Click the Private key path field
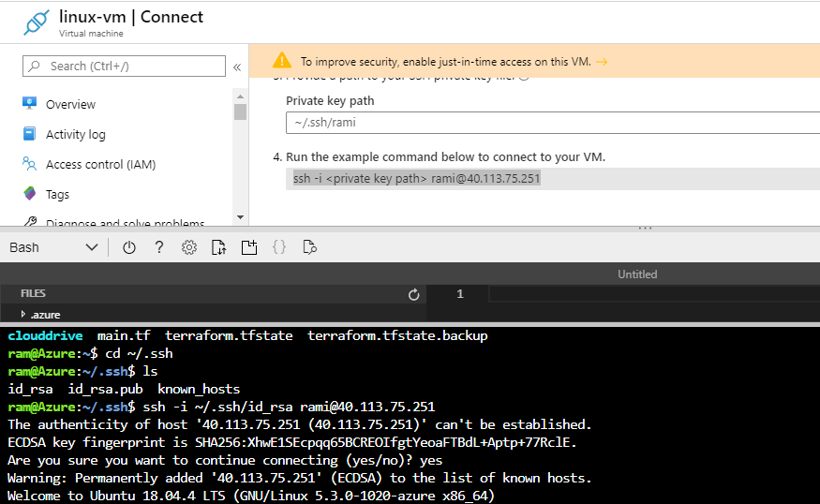 552,123
